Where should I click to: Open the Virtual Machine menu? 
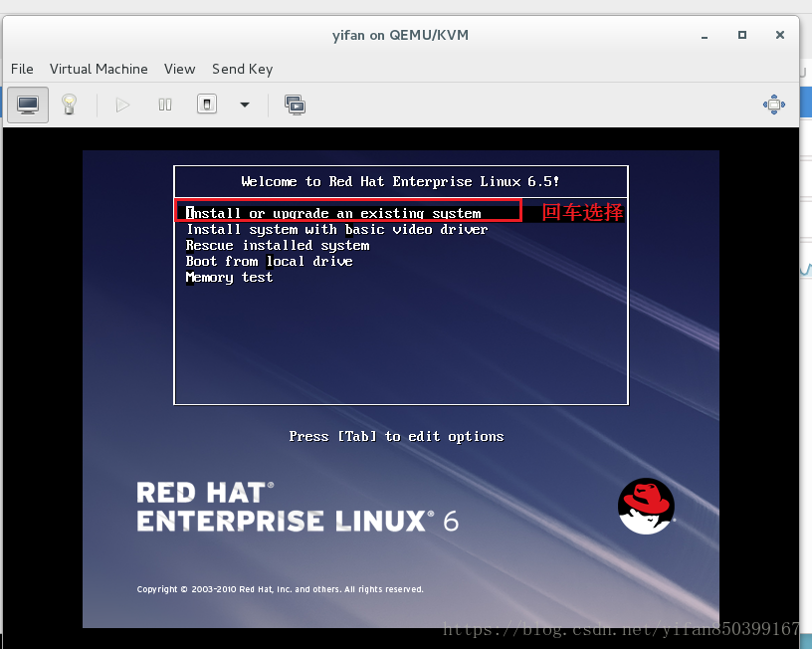point(99,69)
